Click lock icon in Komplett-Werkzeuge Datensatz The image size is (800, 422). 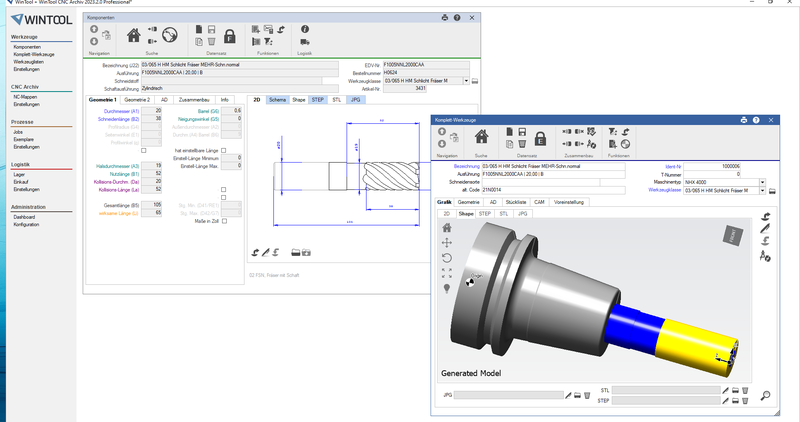540,138
